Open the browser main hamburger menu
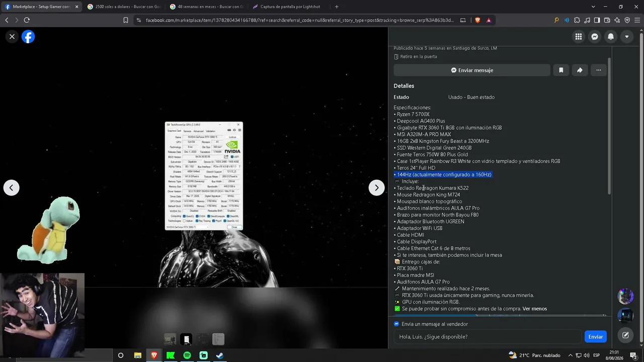Viewport: 644px width, 362px height. (637, 20)
